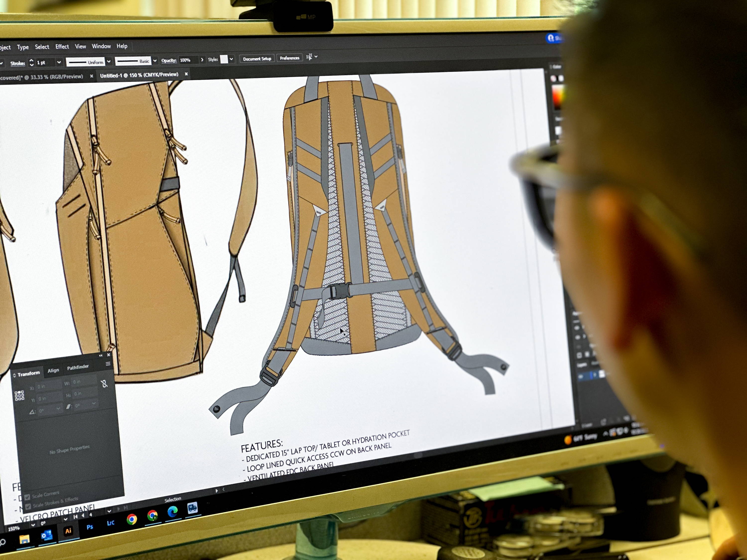Open the rotate view angle dropdown in status bar
Viewport: 747px width, 560px height.
pyautogui.click(x=65, y=519)
